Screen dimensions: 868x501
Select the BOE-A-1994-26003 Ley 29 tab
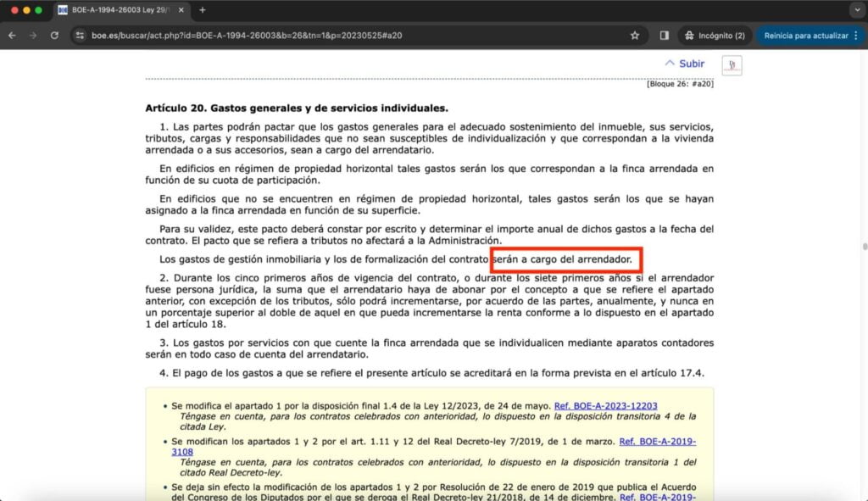pyautogui.click(x=120, y=10)
